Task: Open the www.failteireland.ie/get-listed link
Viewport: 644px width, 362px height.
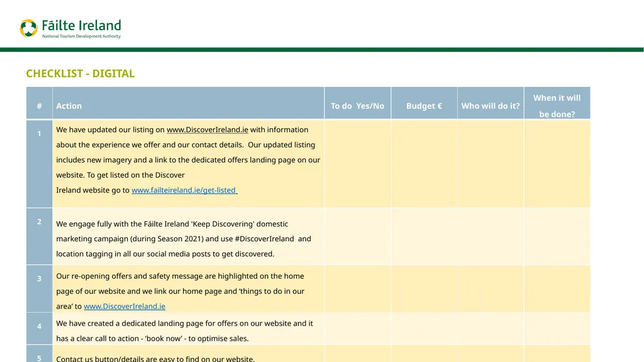Action: 184,190
